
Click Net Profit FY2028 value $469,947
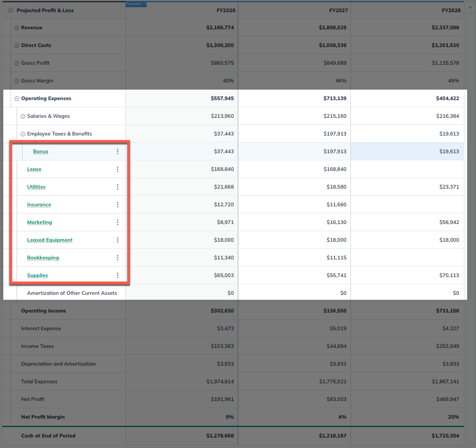pos(447,399)
